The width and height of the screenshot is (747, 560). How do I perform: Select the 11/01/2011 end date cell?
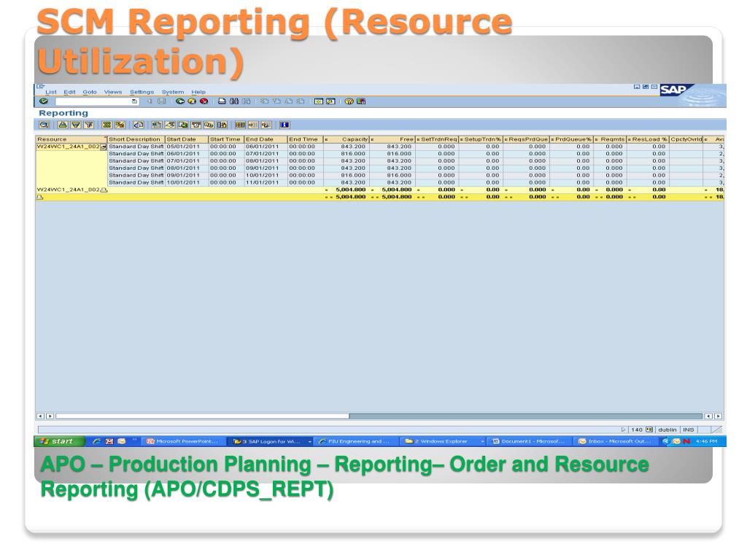point(266,182)
